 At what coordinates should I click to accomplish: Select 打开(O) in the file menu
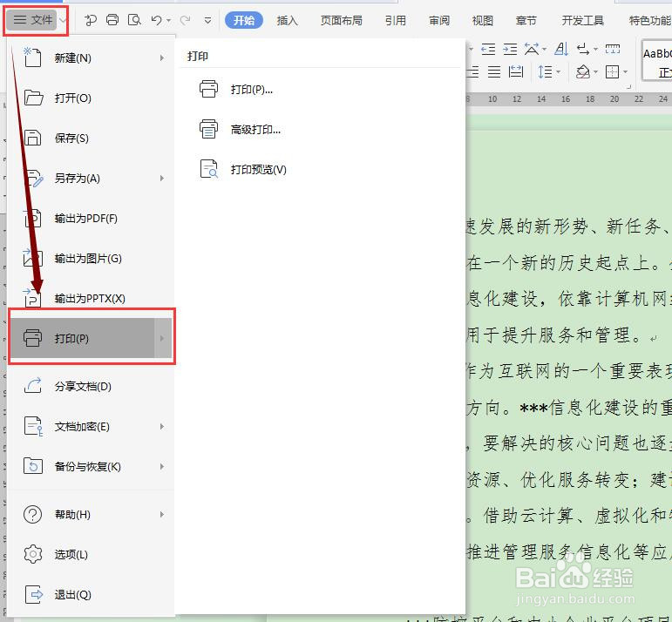click(91, 98)
